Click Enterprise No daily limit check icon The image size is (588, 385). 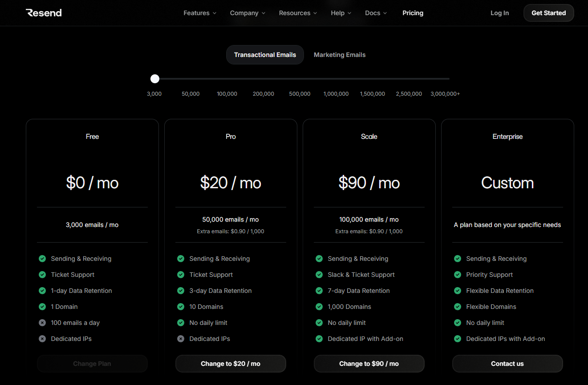pos(458,323)
